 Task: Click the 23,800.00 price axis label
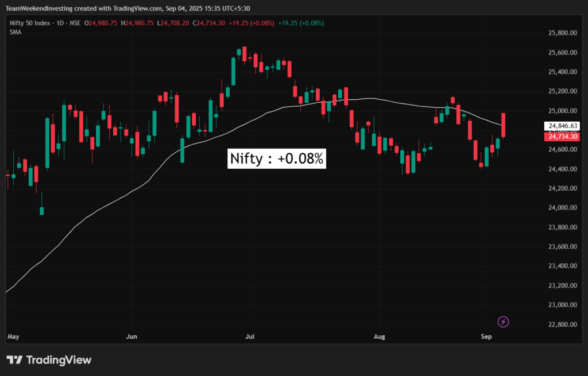tap(563, 227)
